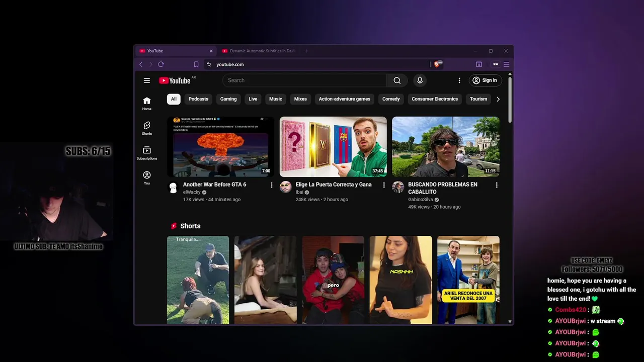Play the Ibai doors video thumbnail
The height and width of the screenshot is (362, 644).
click(x=333, y=147)
